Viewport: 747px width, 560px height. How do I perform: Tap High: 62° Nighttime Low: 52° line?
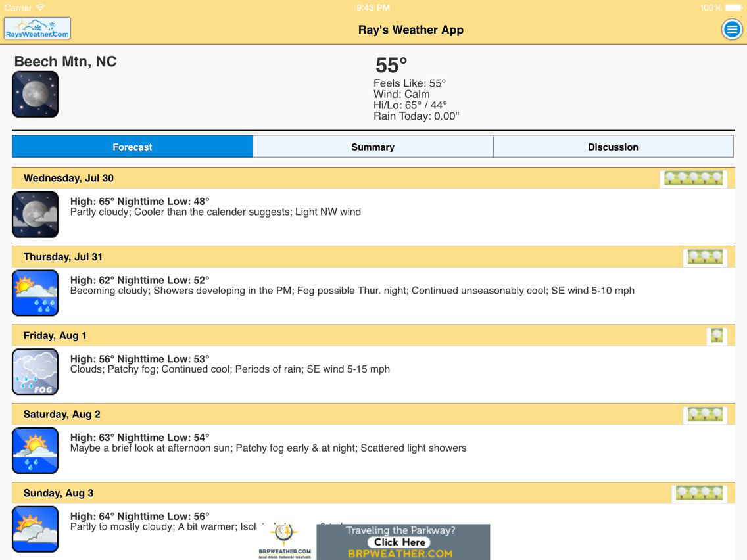(x=139, y=280)
